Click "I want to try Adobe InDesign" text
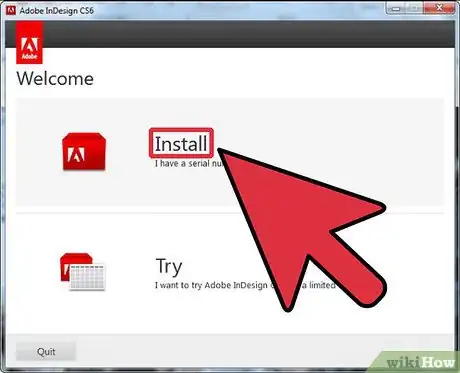This screenshot has width=460, height=373. coord(211,285)
